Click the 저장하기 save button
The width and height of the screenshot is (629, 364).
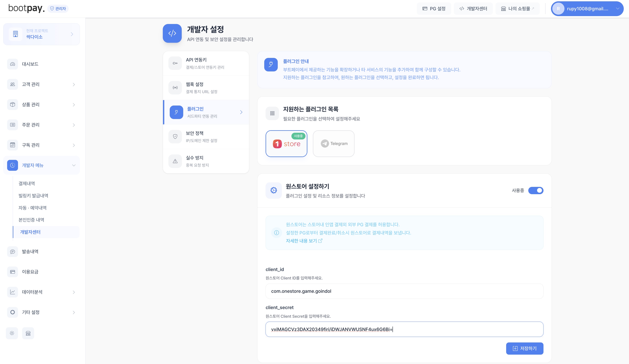click(x=524, y=348)
